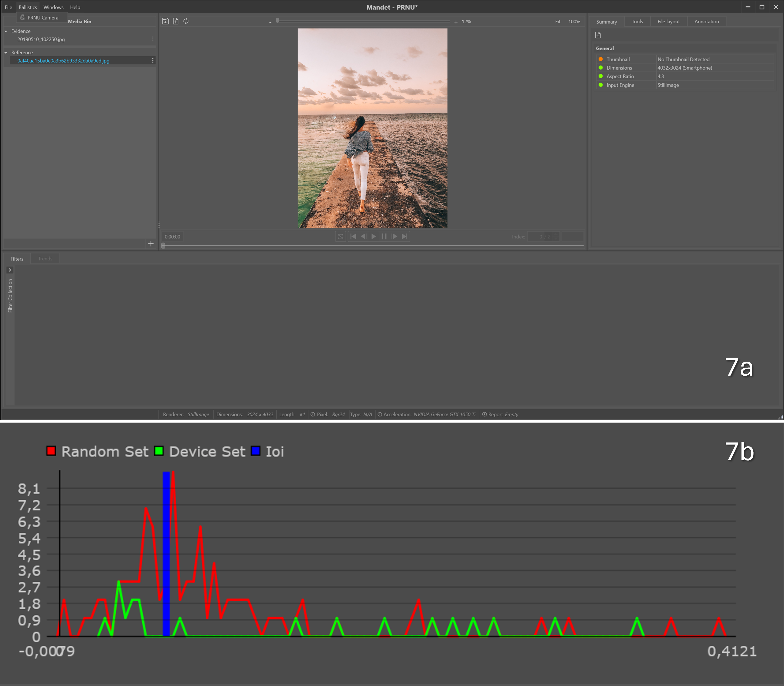
Task: Click the Play button
Action: [374, 236]
